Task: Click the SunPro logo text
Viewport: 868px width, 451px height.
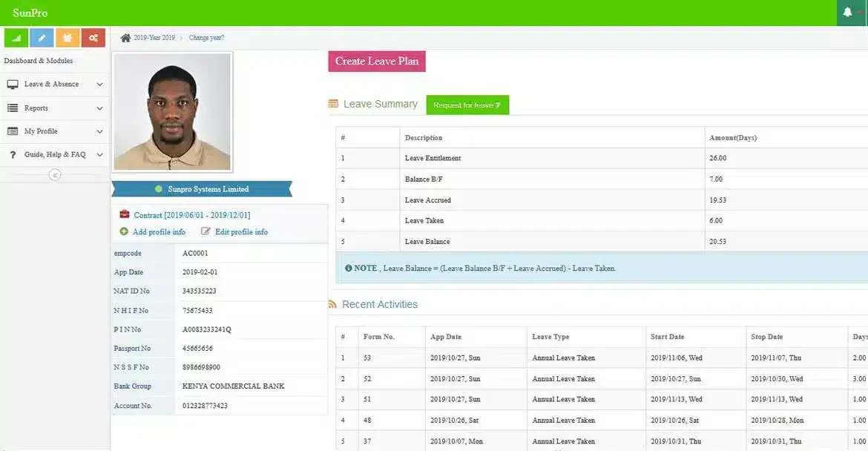Action: point(30,13)
